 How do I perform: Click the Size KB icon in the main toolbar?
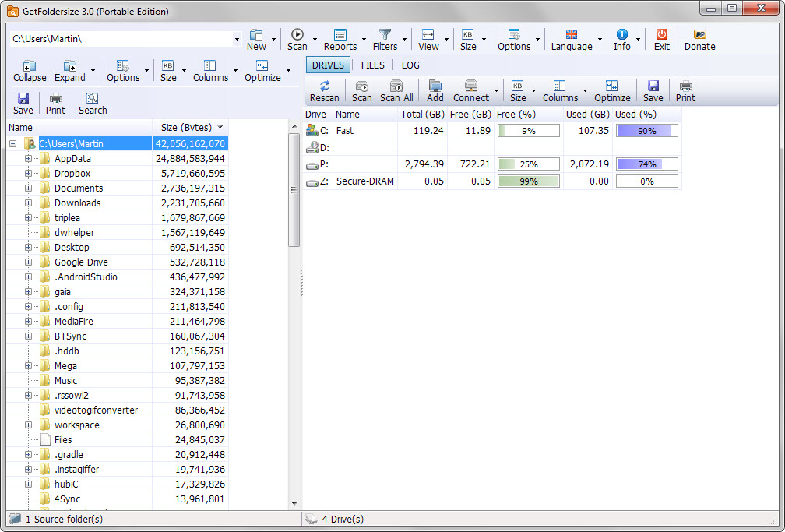(467, 34)
